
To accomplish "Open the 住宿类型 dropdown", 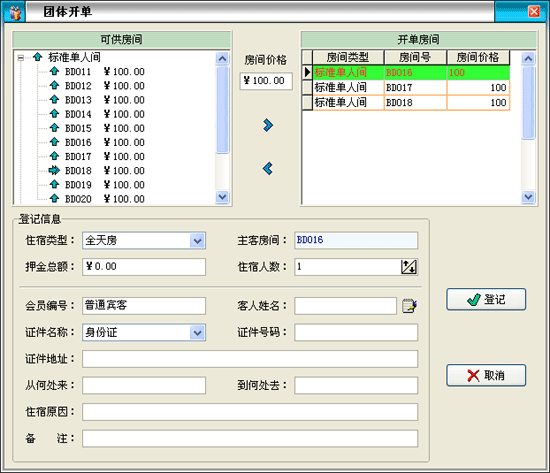I will pyautogui.click(x=197, y=241).
